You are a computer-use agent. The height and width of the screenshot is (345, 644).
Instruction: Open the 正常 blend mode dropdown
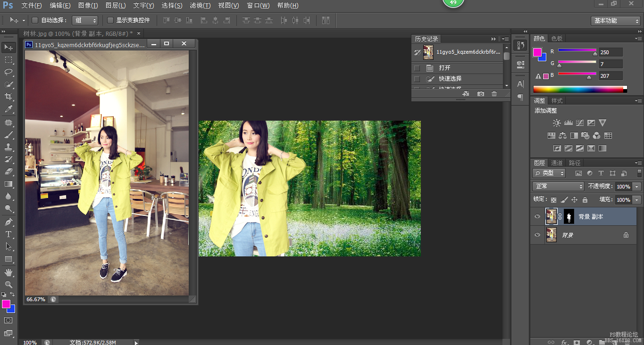coord(558,187)
